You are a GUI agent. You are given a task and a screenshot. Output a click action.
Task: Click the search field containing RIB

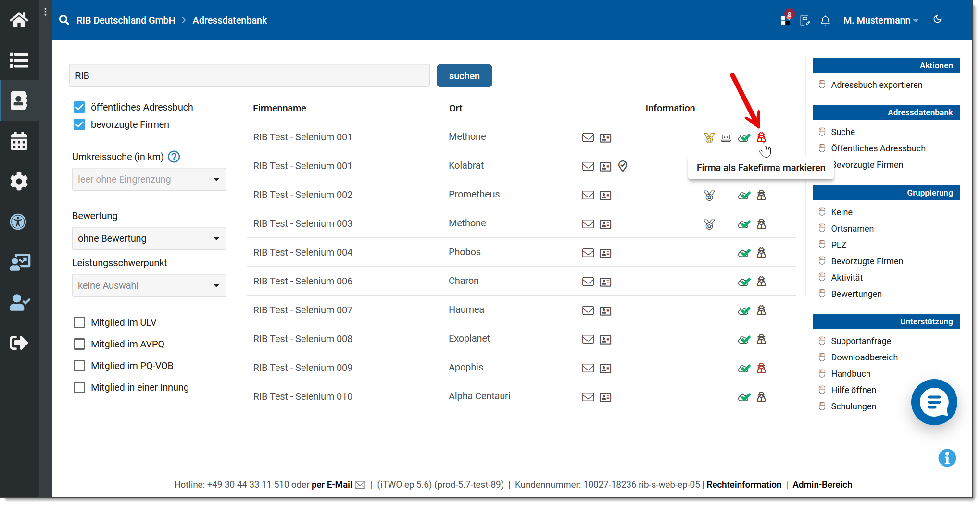click(249, 76)
